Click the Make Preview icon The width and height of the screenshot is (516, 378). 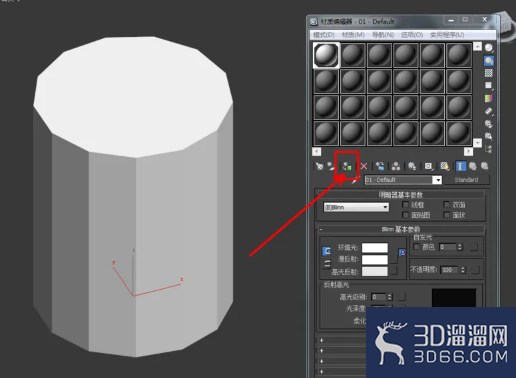click(489, 111)
